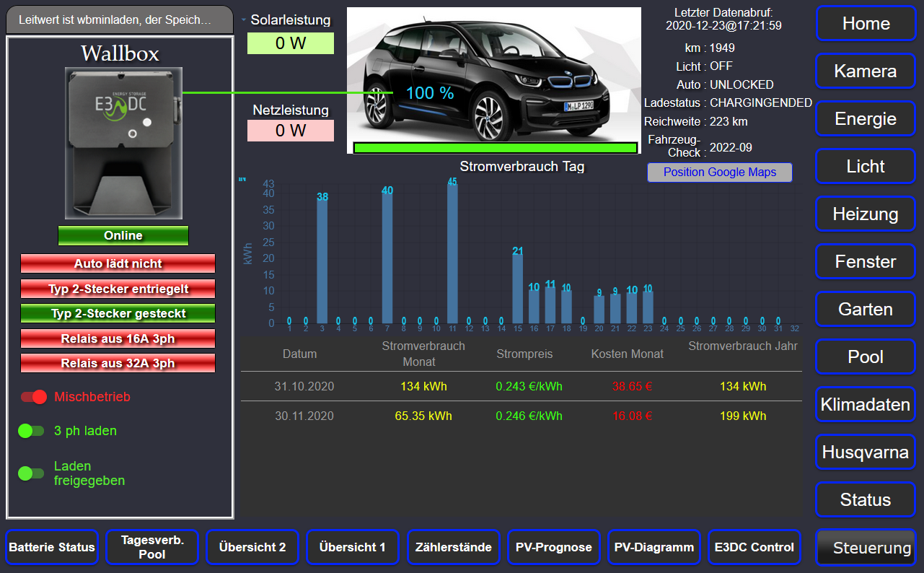924x573 pixels.
Task: Click the green Solarleistung 0 W value
Action: tap(291, 43)
